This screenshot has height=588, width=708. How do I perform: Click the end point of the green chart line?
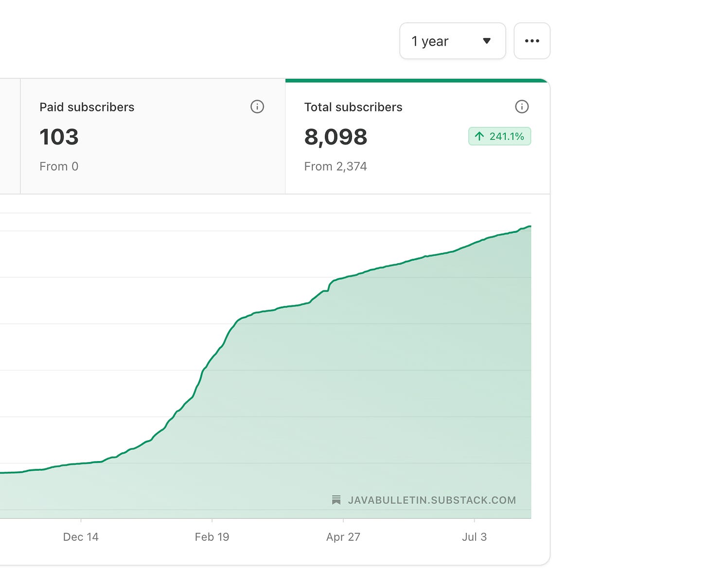(530, 226)
